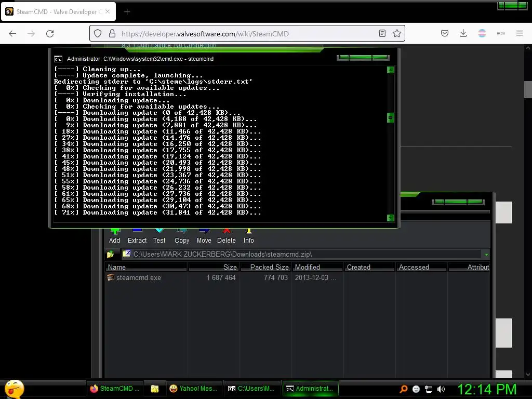Sort 7-Zip list by Modified column
The height and width of the screenshot is (399, 532).
pyautogui.click(x=317, y=267)
